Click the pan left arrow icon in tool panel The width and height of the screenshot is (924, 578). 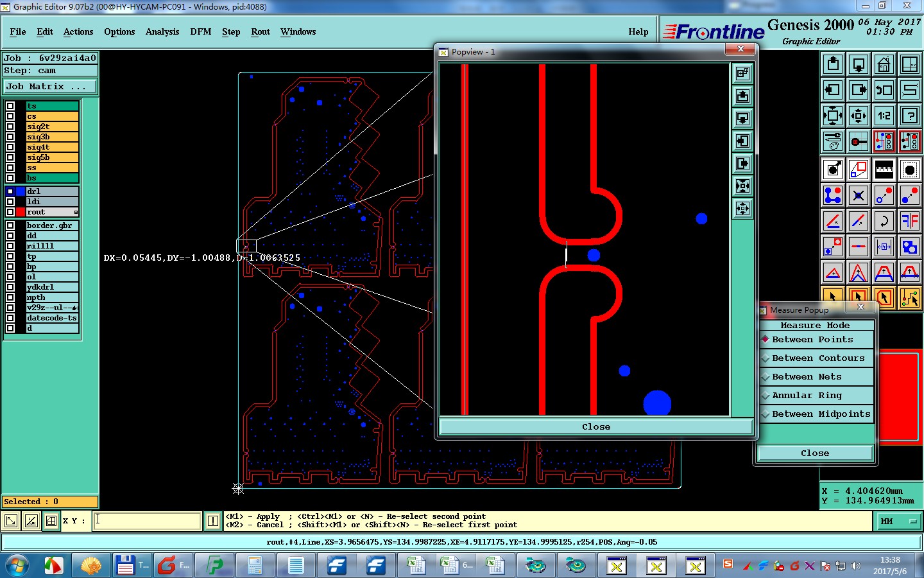coord(833,90)
